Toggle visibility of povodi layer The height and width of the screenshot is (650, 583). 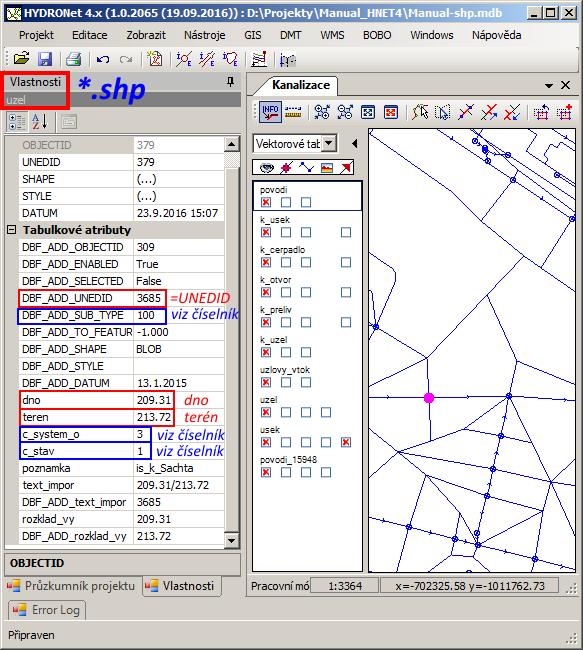click(x=266, y=202)
